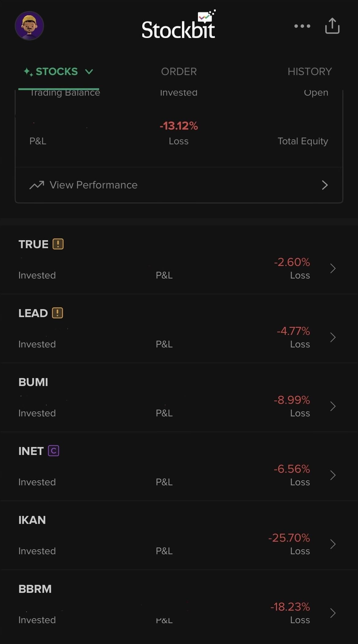Viewport: 358px width, 644px height.
Task: Open IKAN stock details chevron
Action: pyautogui.click(x=333, y=544)
